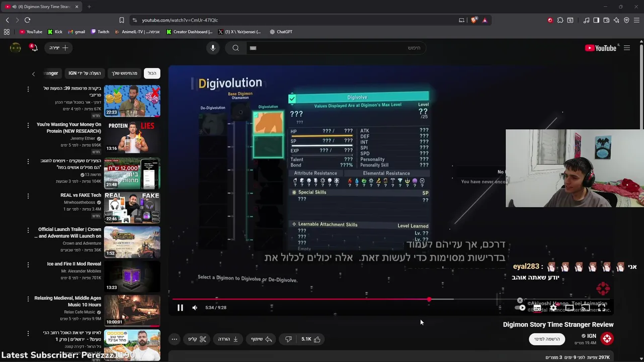Dislike the video with thumbs-down

(288, 339)
